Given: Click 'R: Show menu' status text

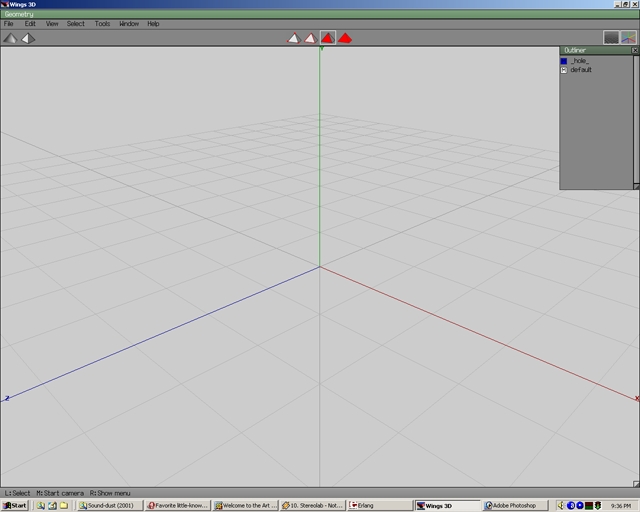Looking at the screenshot, I should pyautogui.click(x=110, y=493).
